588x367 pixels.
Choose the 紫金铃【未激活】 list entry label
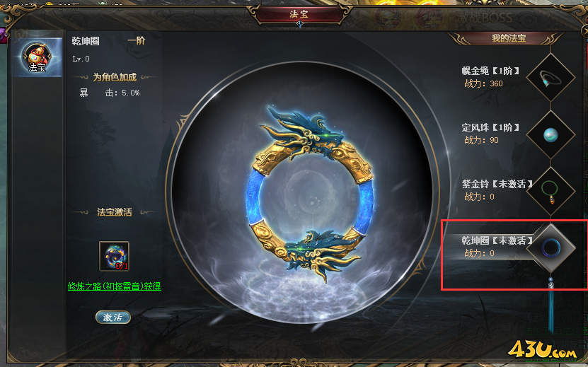pos(497,184)
